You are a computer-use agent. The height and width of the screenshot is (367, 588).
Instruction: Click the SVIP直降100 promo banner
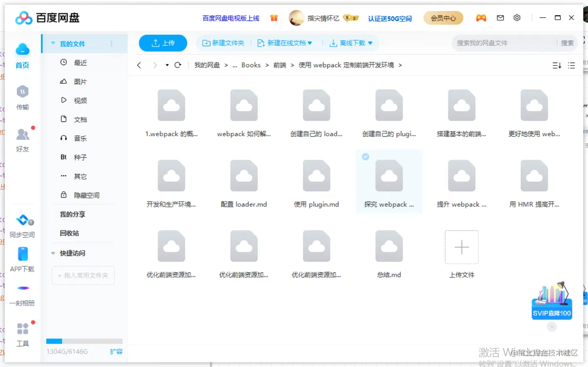(x=552, y=301)
